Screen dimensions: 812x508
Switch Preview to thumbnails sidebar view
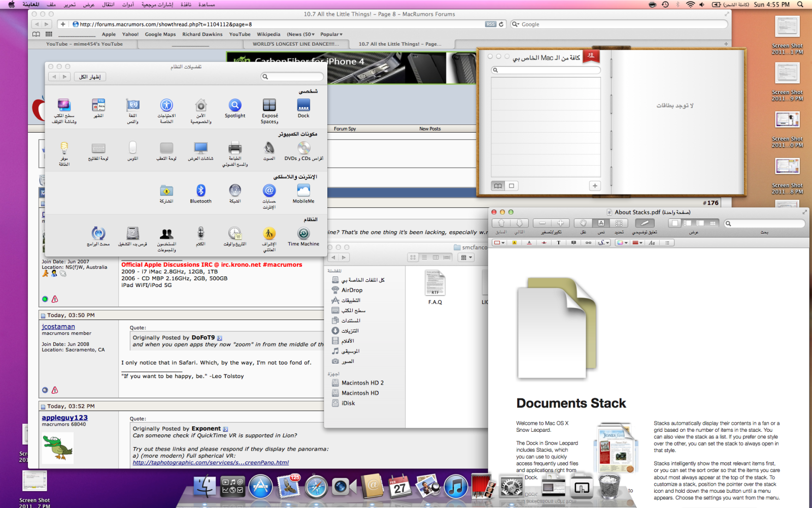pos(688,223)
